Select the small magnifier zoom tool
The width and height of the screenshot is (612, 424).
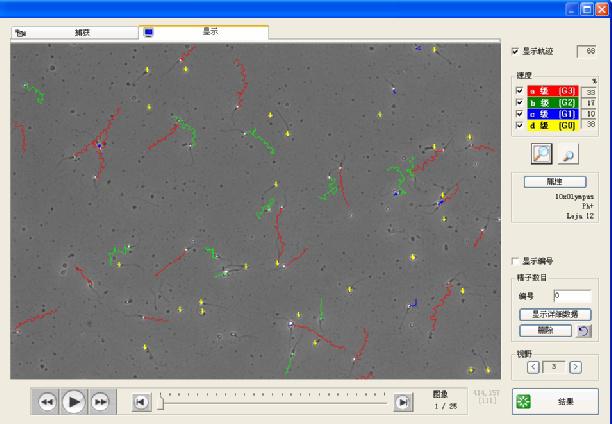point(569,153)
